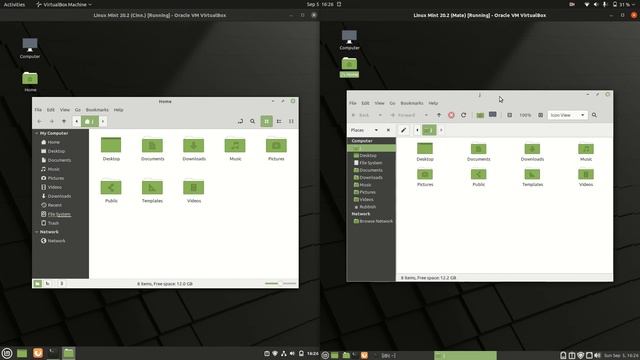This screenshot has width=640, height=360.
Task: Click Reload icon in Caja toolbar
Action: click(463, 115)
